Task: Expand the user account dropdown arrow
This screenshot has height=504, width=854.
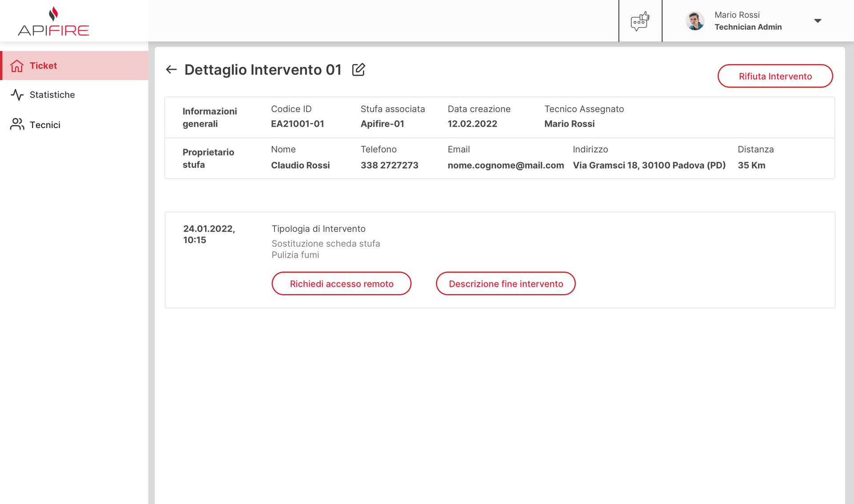Action: 817,21
